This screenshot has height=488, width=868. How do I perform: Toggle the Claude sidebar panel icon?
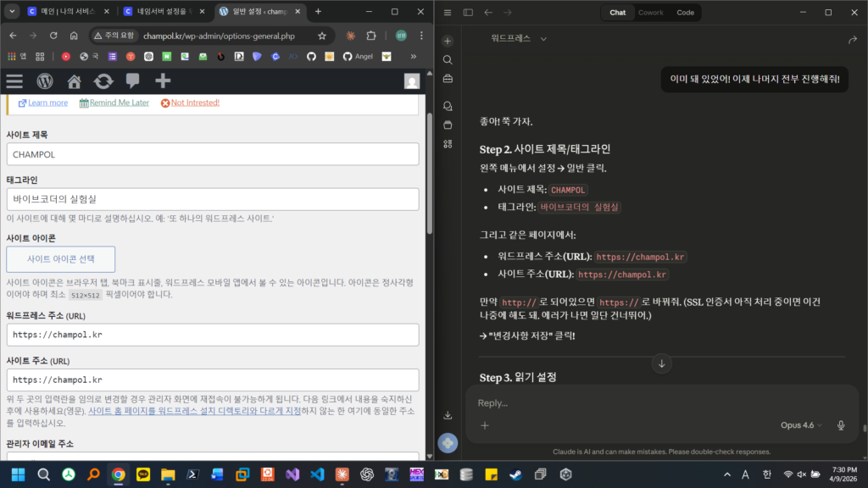coord(468,12)
